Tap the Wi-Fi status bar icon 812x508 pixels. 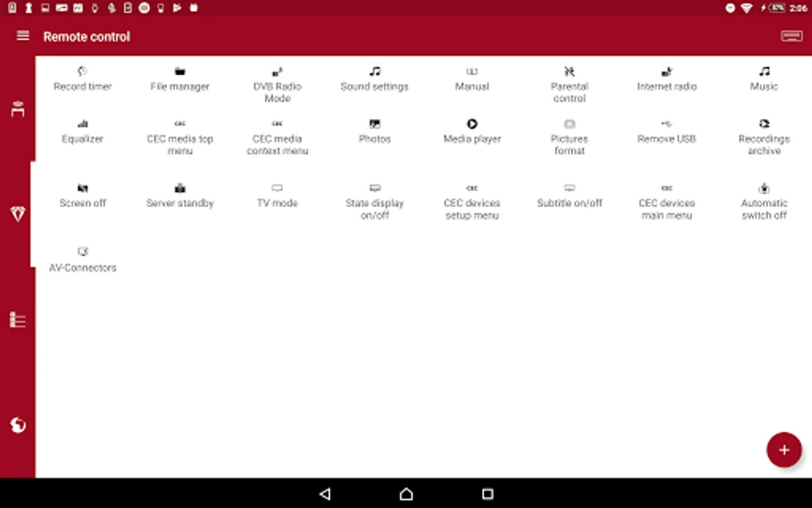point(747,8)
